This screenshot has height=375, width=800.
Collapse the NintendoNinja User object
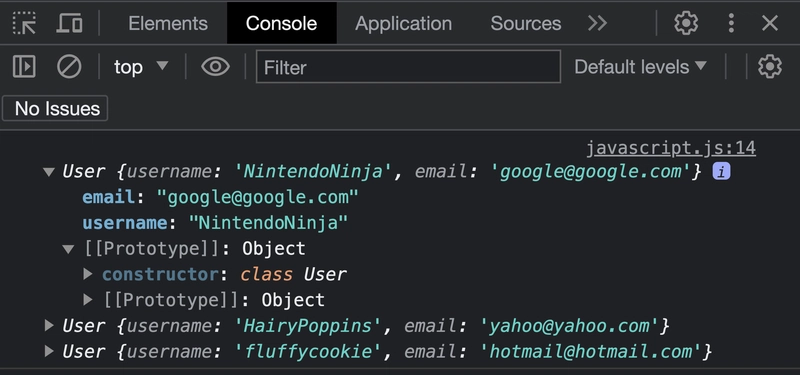point(49,172)
